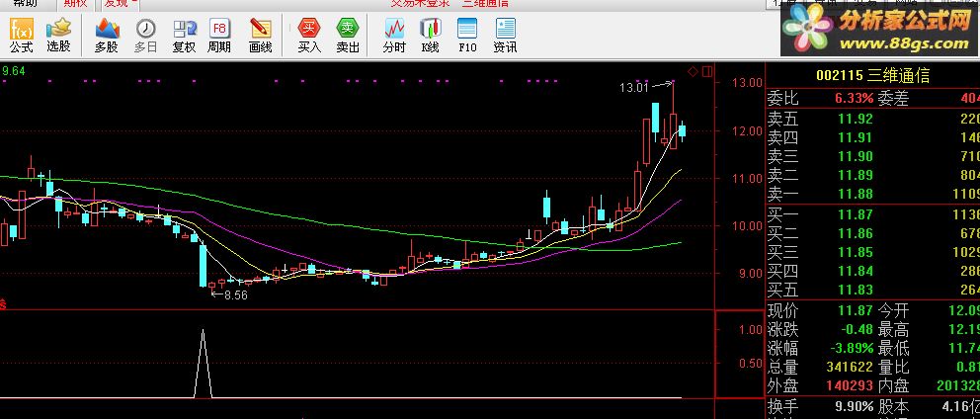This screenshot has height=419, width=980.
Task: Click stock title 002115 三维通信
Action: (x=873, y=76)
